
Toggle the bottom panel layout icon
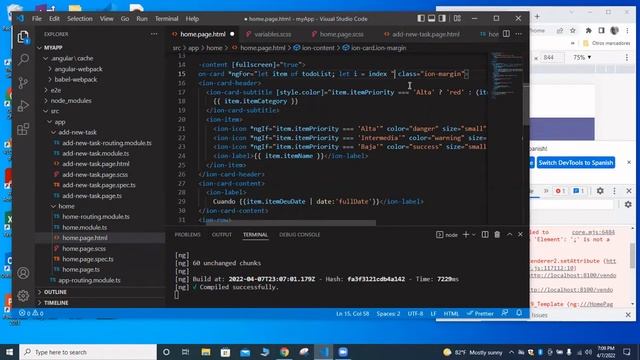point(431,18)
